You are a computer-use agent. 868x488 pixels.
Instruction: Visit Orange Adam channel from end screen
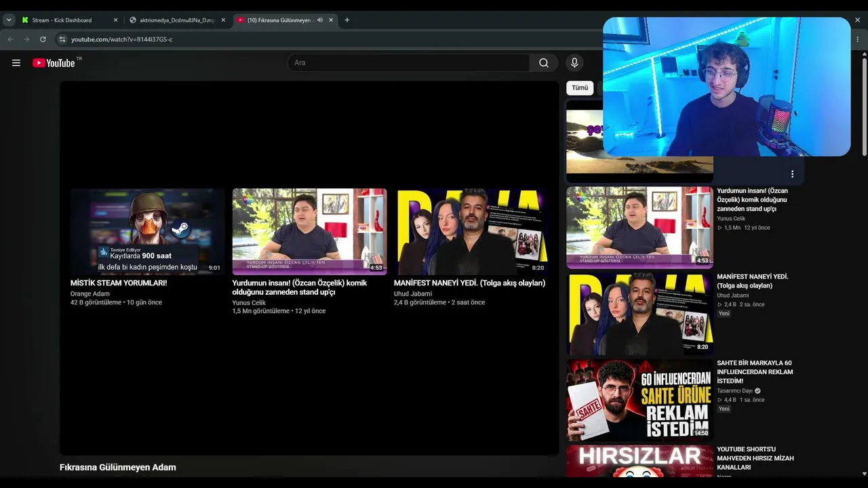pos(90,294)
